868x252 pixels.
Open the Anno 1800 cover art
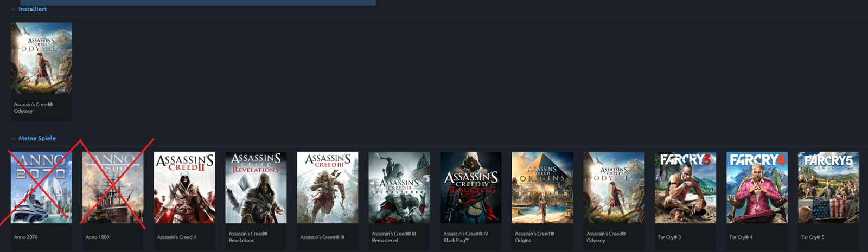click(x=113, y=188)
